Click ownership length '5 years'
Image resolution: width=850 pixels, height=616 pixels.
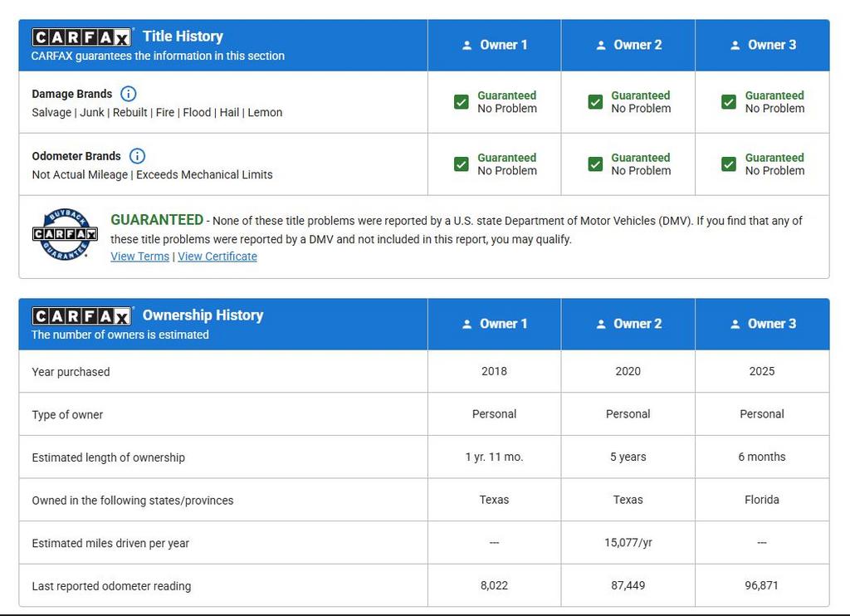pyautogui.click(x=628, y=457)
